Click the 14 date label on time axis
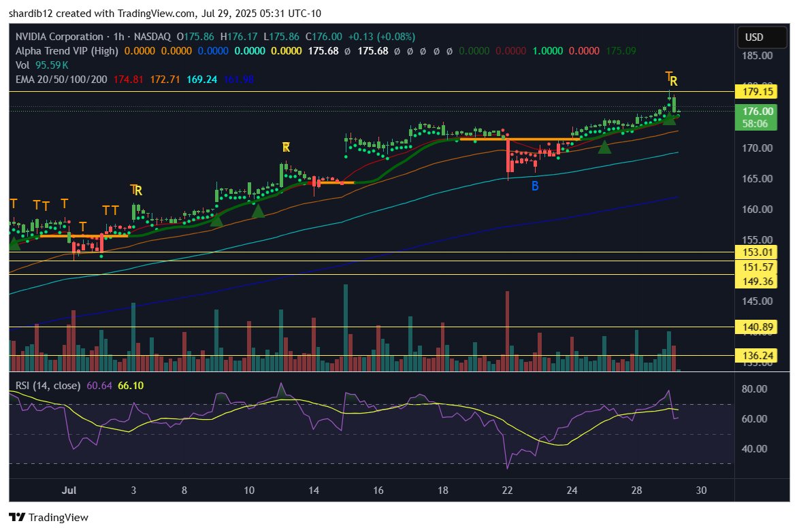Screen dimensions: 799x532 click(313, 491)
